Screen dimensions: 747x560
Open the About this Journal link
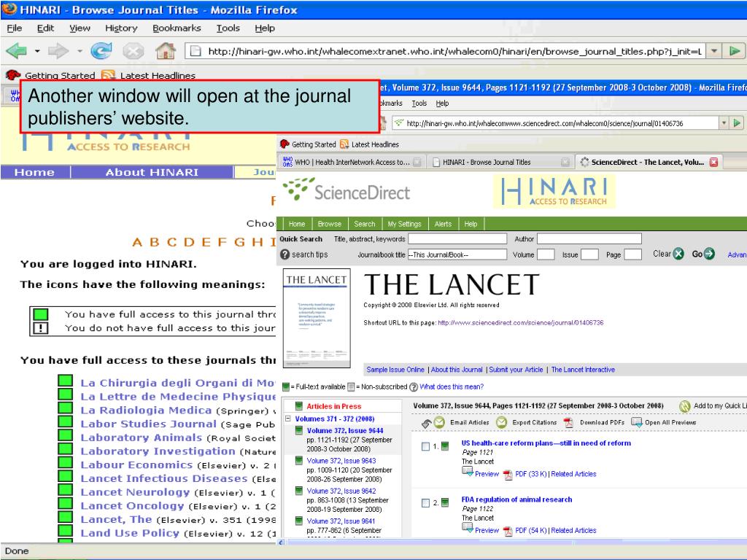point(457,370)
